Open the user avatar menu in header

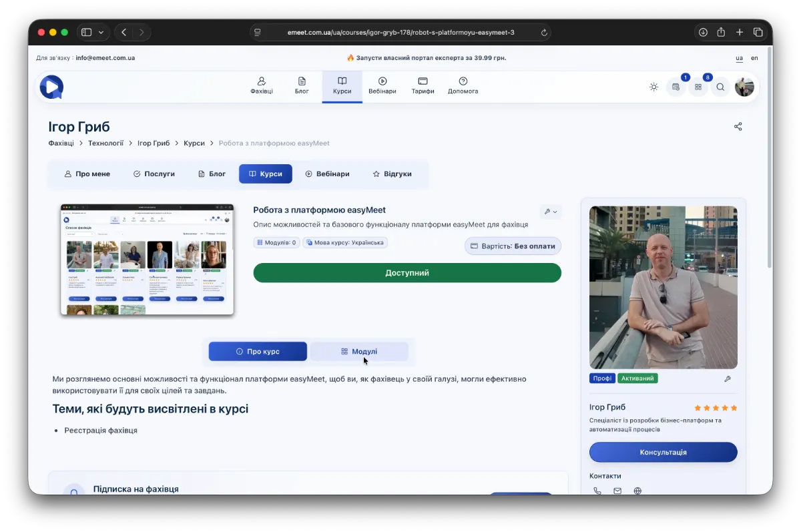pos(744,87)
